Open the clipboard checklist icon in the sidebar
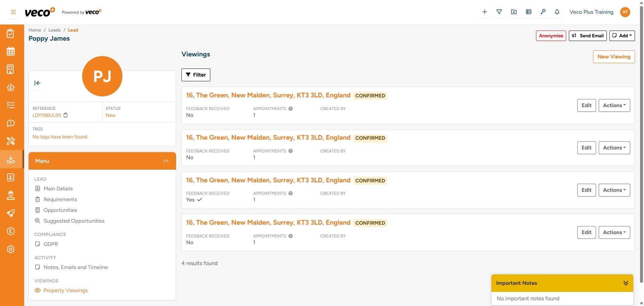Screen dimensions: 644x306 click(11, 33)
